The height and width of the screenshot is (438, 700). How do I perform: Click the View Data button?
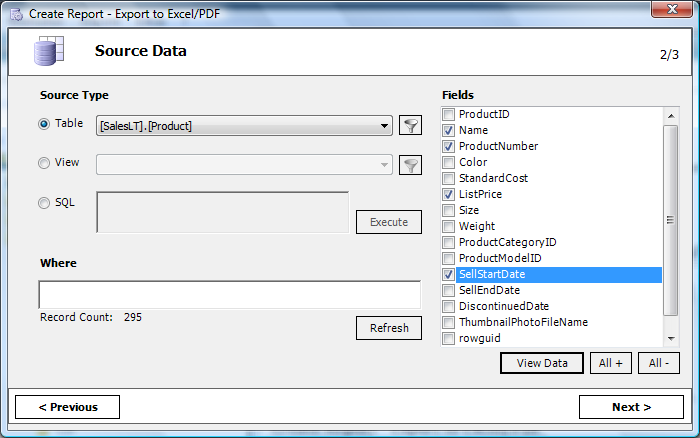542,363
